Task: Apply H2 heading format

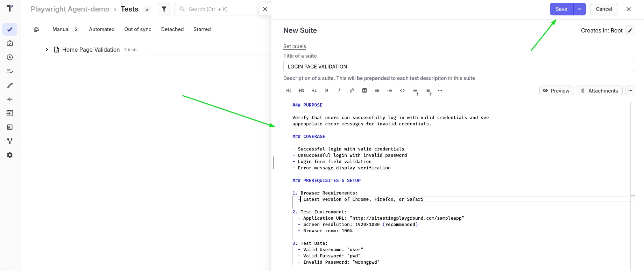Action: (x=289, y=90)
